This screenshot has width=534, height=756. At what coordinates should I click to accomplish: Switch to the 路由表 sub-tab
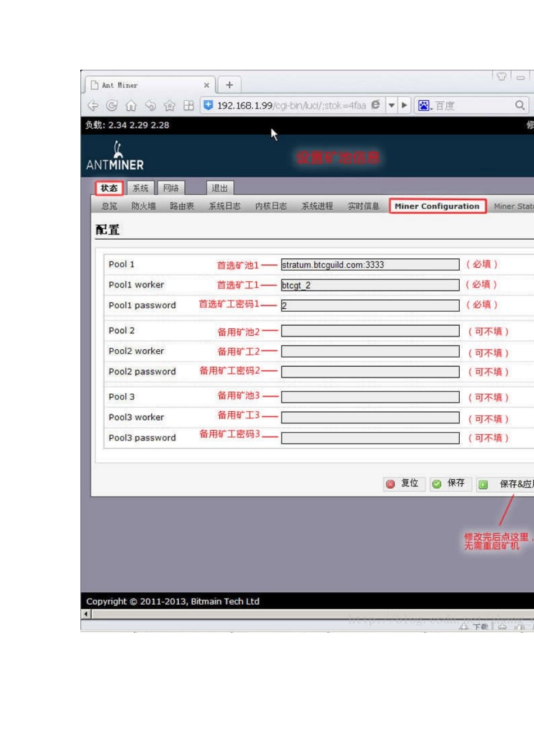pyautogui.click(x=182, y=206)
